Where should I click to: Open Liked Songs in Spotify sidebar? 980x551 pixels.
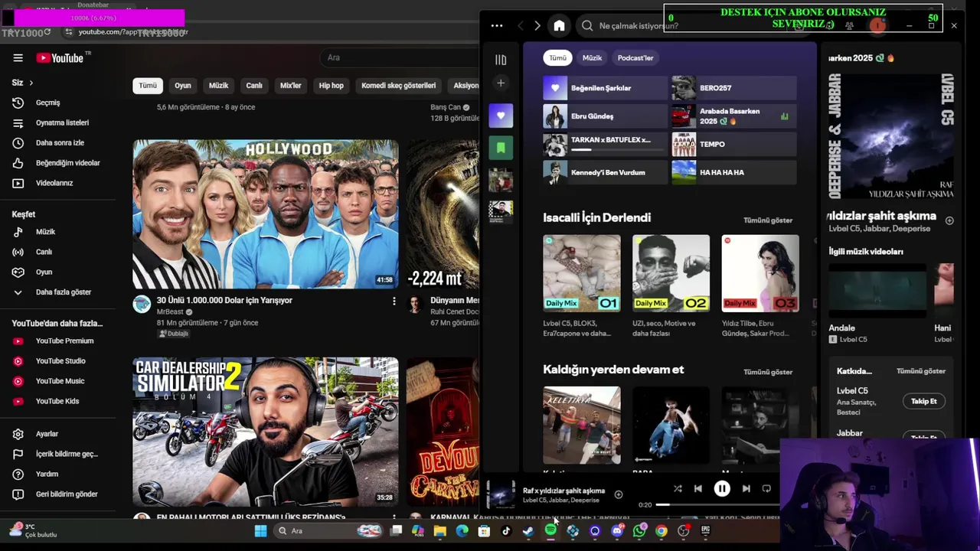click(x=501, y=116)
